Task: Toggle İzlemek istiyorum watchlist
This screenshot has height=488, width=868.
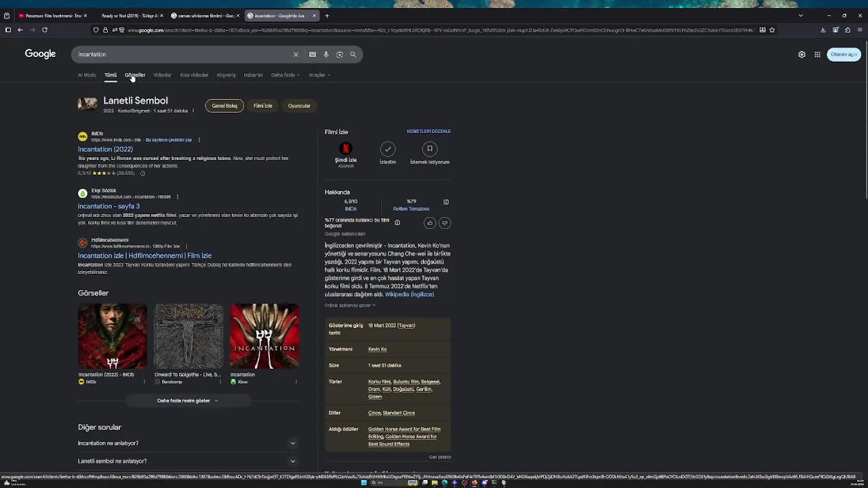Action: coord(430,148)
